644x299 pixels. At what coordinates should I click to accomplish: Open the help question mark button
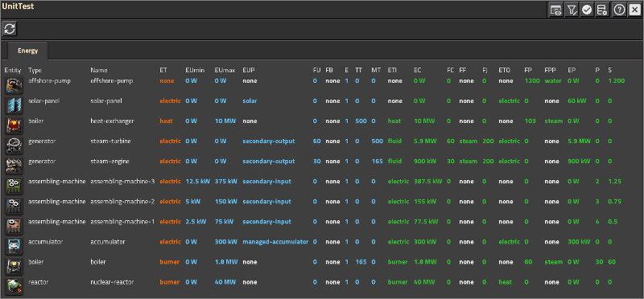619,10
